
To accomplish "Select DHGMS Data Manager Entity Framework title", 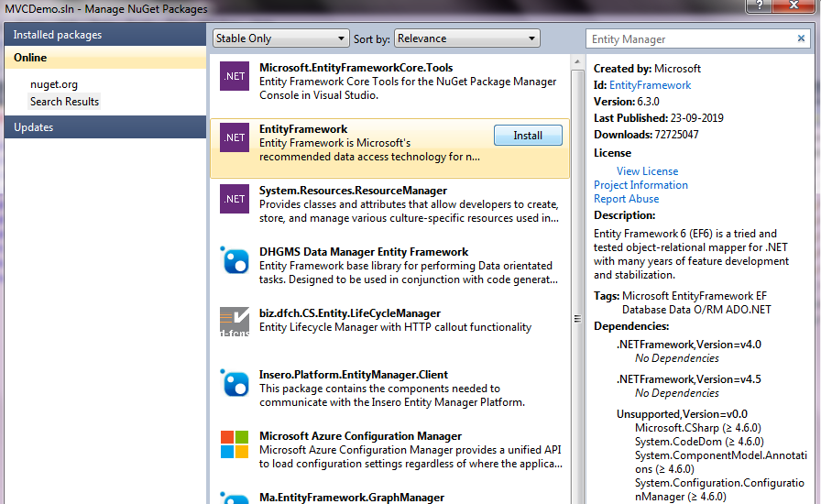I will 364,251.
